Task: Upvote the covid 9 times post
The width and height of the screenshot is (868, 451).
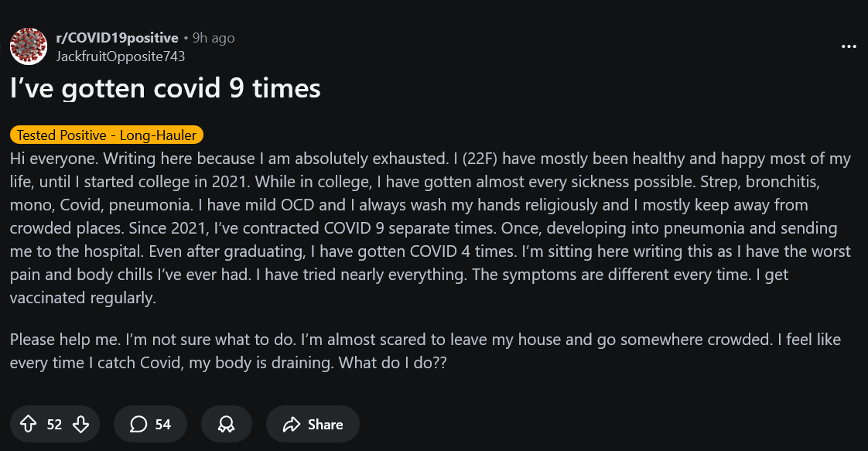Action: [x=29, y=424]
